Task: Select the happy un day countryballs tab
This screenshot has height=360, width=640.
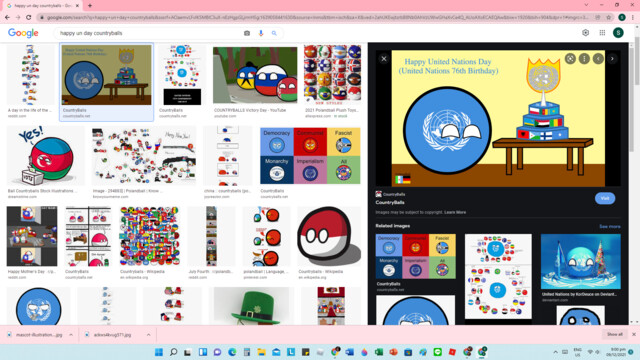Action: [x=41, y=6]
